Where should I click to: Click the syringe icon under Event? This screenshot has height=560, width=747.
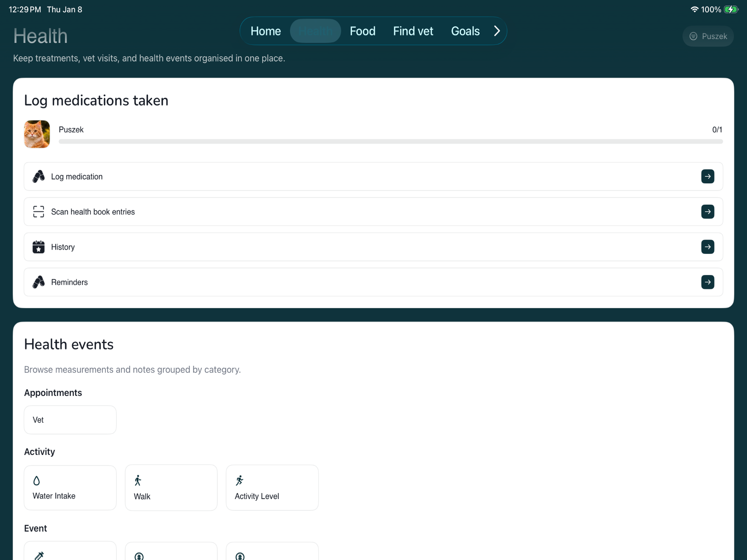click(39, 556)
